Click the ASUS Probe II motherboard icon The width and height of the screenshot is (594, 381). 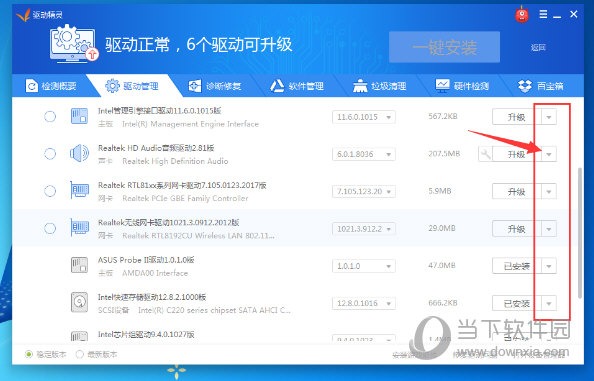tap(79, 265)
